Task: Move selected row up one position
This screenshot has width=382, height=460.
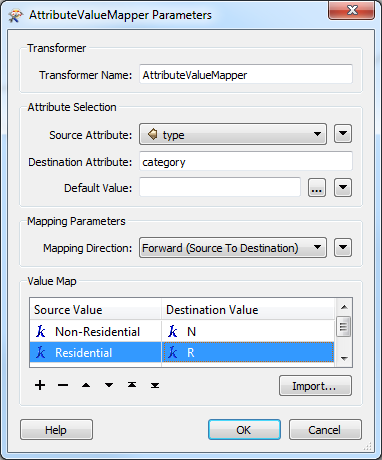Action: [86, 385]
